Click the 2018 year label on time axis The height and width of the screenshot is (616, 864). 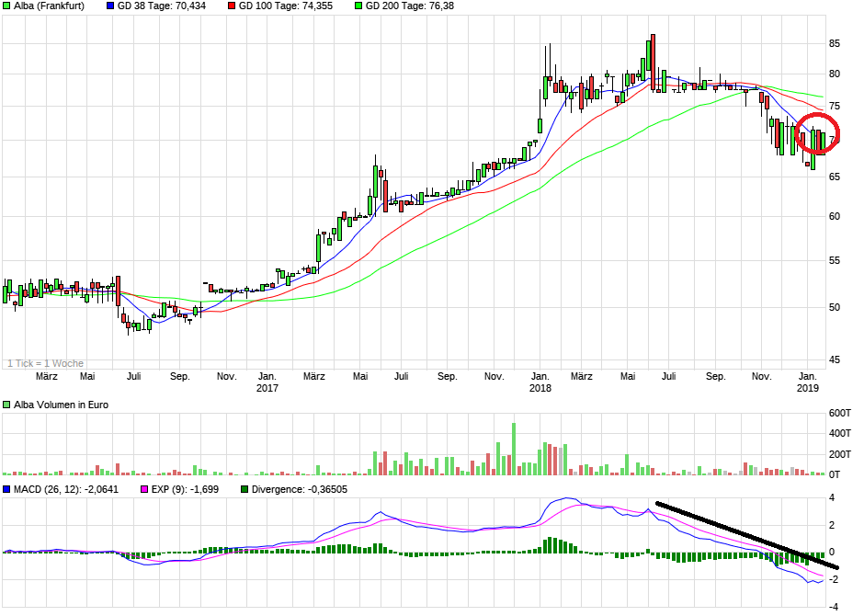(540, 387)
